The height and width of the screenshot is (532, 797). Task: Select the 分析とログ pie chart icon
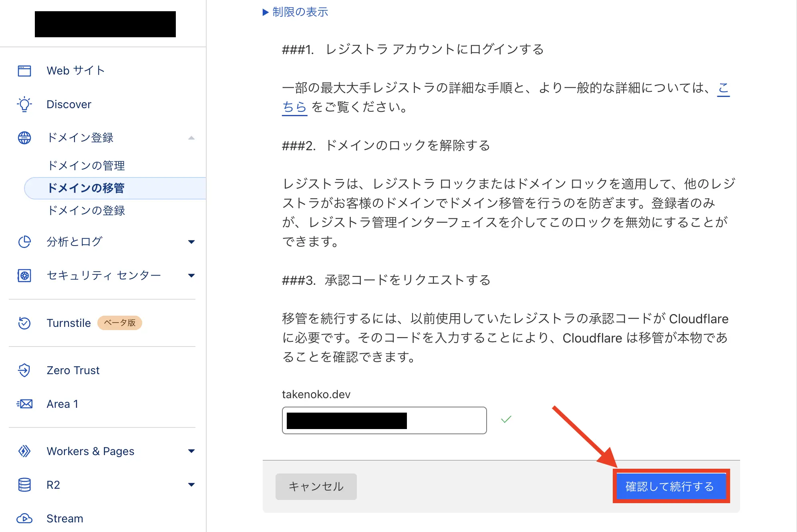[24, 242]
